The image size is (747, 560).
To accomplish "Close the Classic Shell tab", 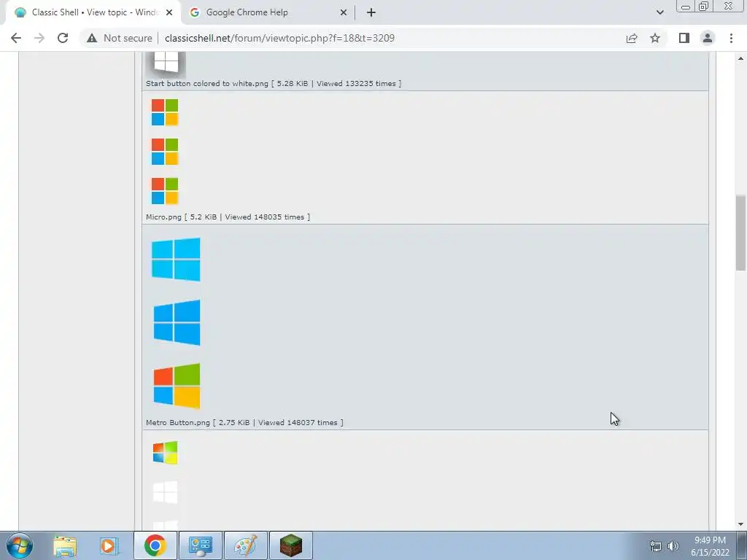I will (x=169, y=12).
